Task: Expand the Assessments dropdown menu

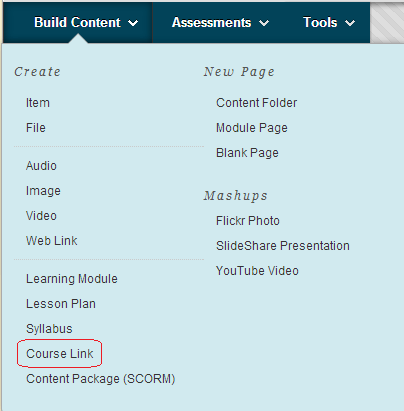Action: [220, 23]
